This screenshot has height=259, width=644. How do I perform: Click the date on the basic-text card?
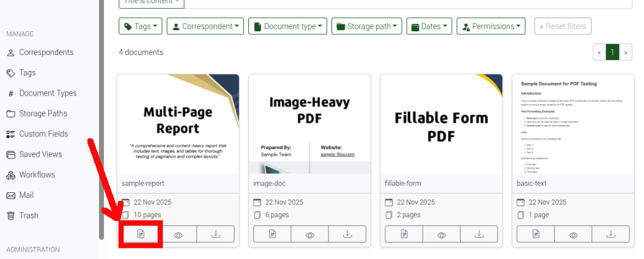coord(547,202)
